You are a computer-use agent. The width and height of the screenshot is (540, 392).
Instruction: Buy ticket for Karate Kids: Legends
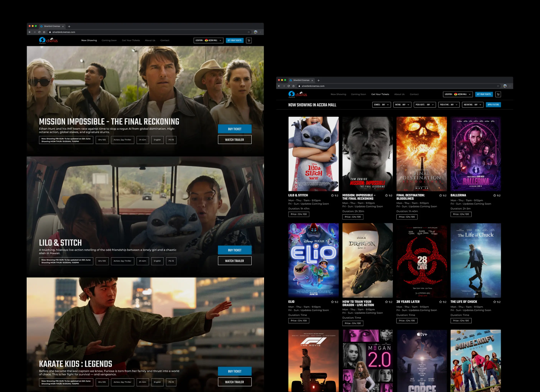point(235,371)
